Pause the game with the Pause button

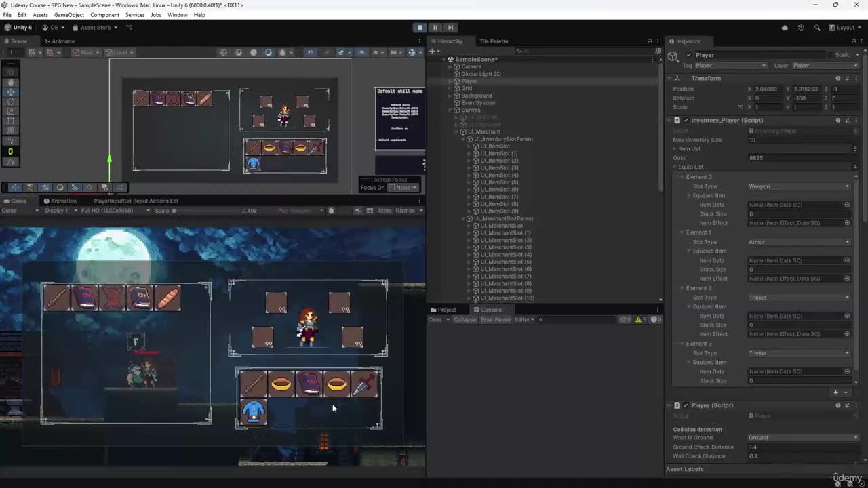[x=435, y=27]
